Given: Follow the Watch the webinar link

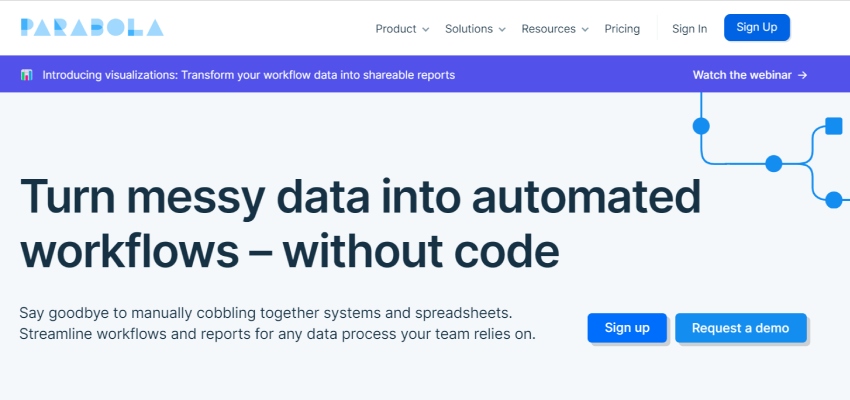Looking at the screenshot, I should pos(742,75).
